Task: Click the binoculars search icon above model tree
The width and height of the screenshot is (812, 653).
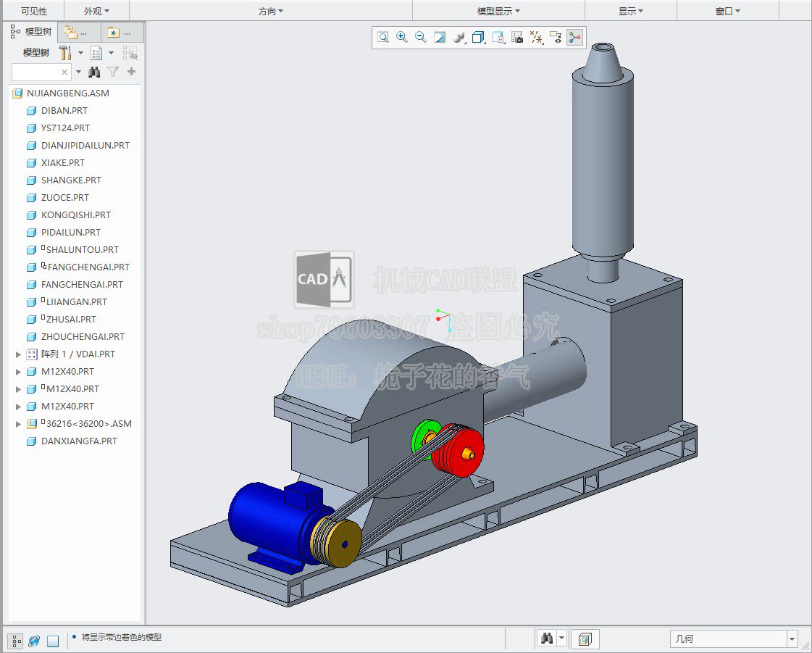Action: 93,72
